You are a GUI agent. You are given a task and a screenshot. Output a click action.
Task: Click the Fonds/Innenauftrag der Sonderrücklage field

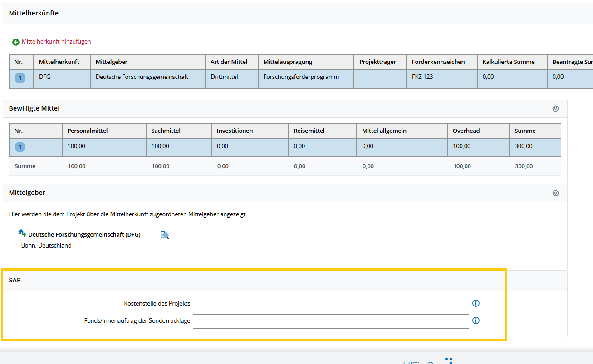pos(330,321)
